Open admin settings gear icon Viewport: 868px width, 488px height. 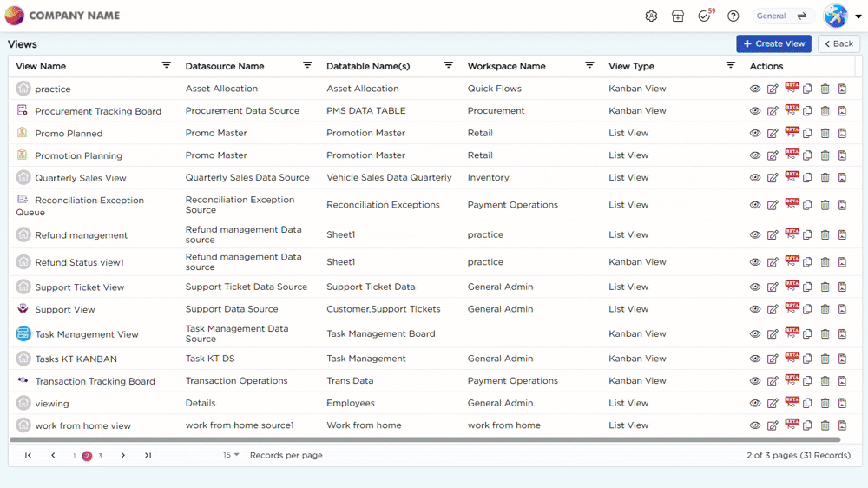651,16
